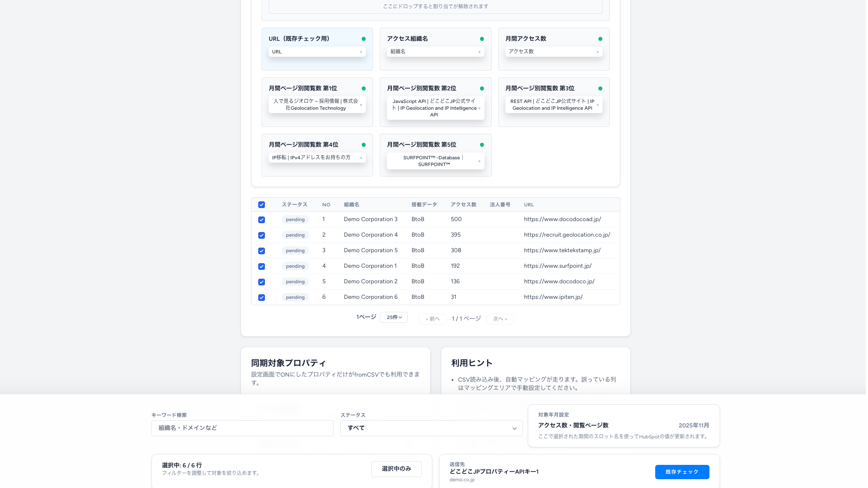The width and height of the screenshot is (868, 488).
Task: Click the 搭載データ column header
Action: [424, 205]
